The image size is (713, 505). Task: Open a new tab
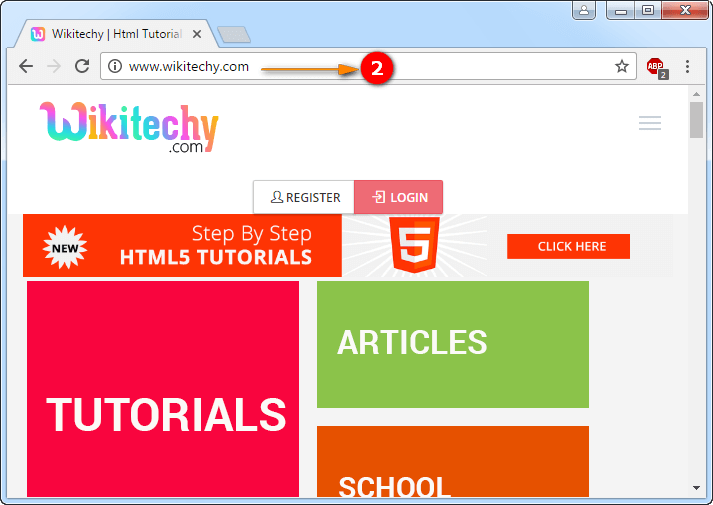pos(233,35)
